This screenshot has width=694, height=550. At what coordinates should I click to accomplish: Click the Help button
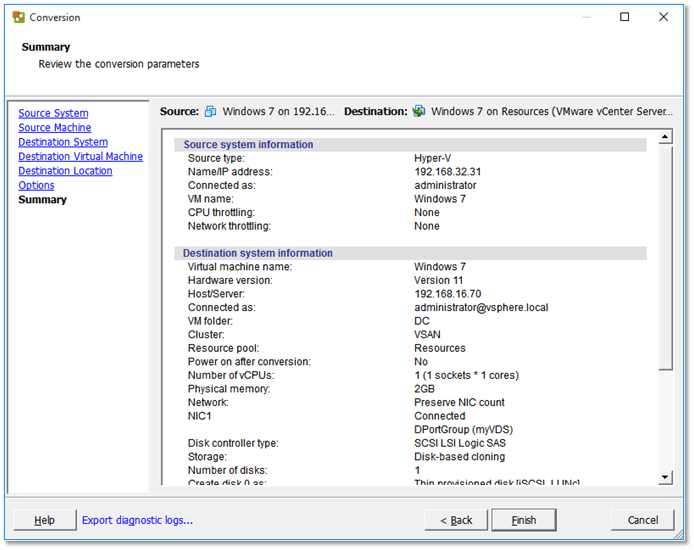[44, 520]
